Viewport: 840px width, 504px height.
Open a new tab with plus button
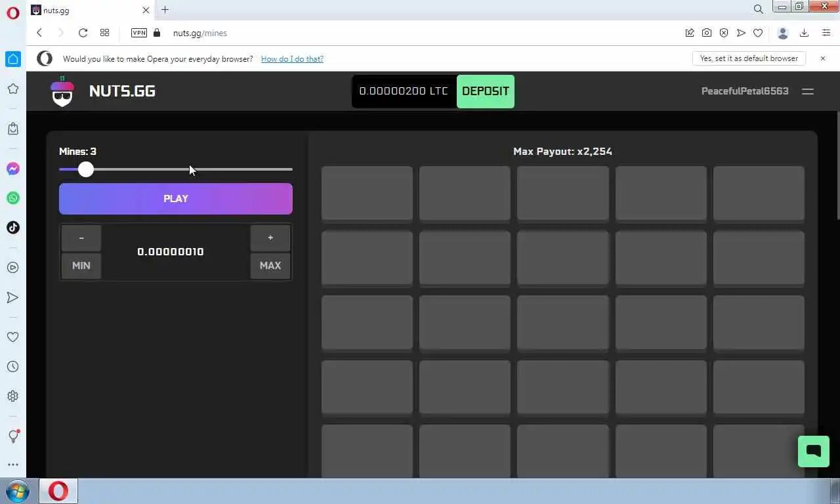coord(165,10)
